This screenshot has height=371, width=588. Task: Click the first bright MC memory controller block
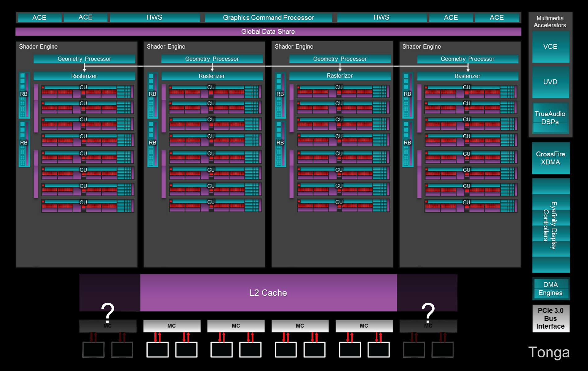pyautogui.click(x=172, y=326)
